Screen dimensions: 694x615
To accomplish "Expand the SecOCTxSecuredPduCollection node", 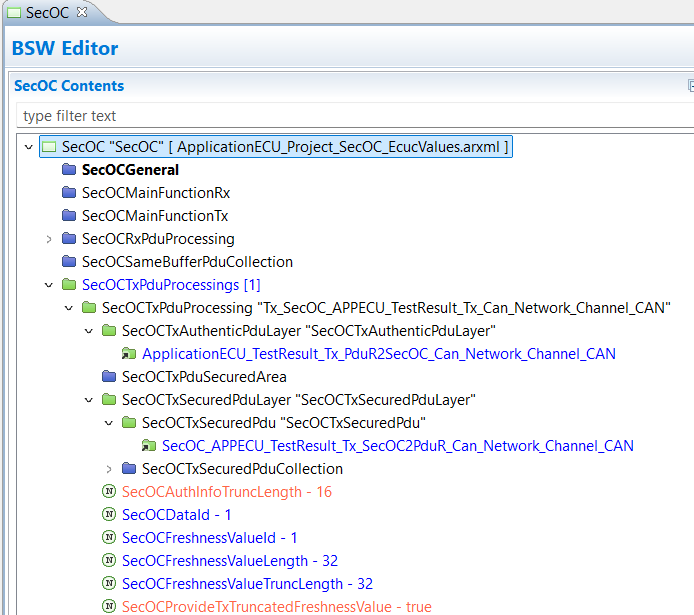I will tap(109, 469).
